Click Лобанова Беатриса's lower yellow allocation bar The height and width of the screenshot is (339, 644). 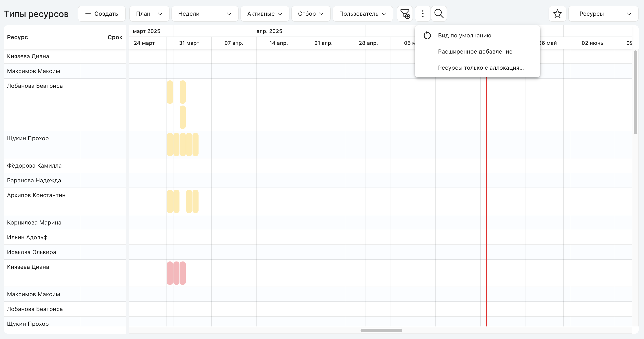pyautogui.click(x=183, y=117)
